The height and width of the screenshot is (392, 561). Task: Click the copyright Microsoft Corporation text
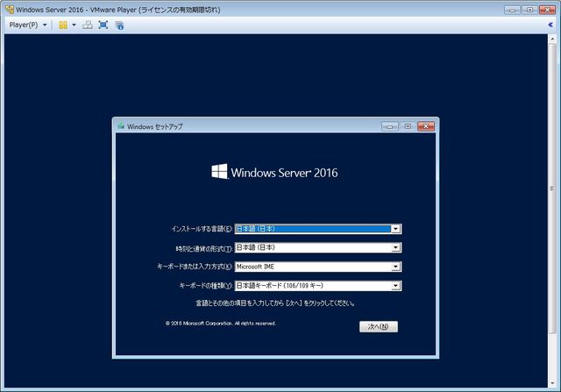221,324
